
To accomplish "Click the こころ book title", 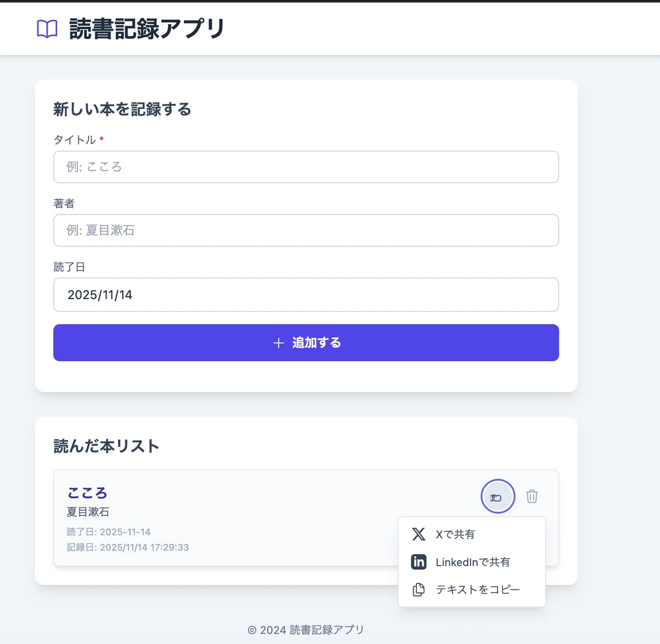I will [x=87, y=493].
